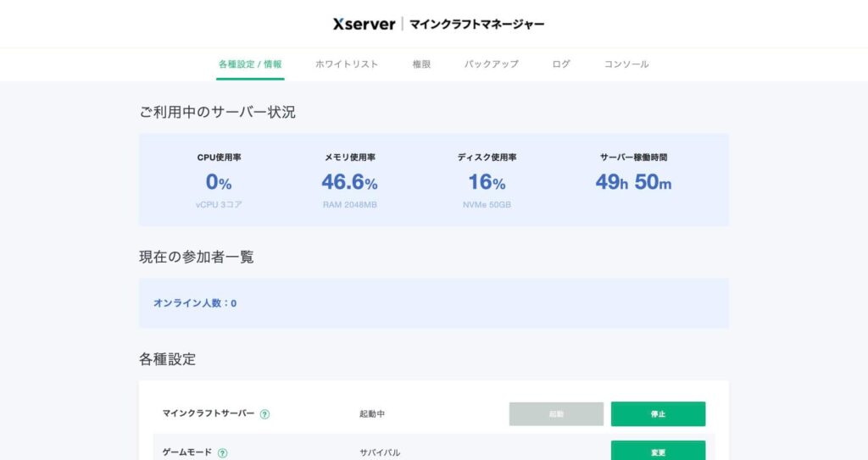Open help icon beside マインクラフトサーバー

tap(264, 414)
